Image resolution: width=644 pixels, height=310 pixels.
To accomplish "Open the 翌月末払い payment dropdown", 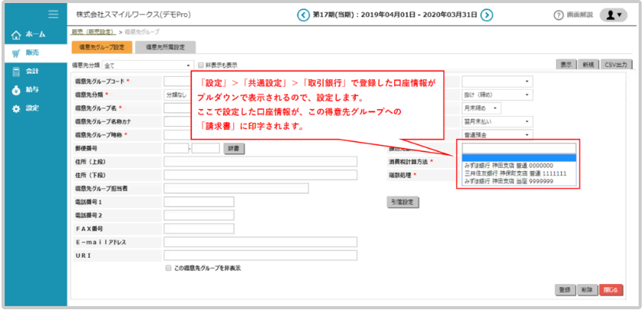I will (x=497, y=121).
